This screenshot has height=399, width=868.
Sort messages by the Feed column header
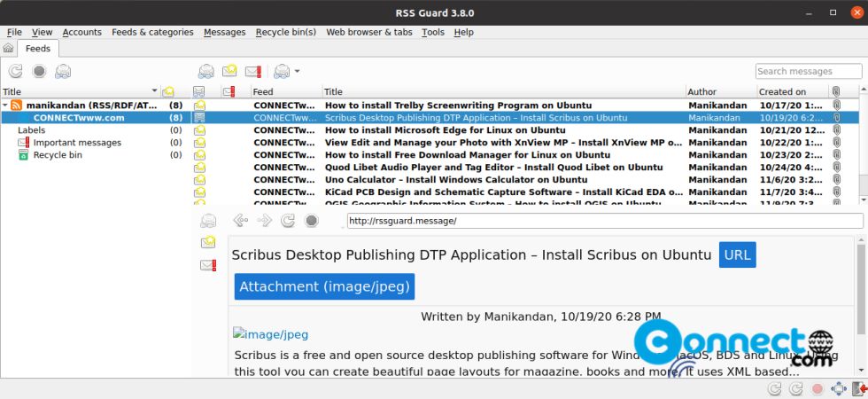coord(286,91)
